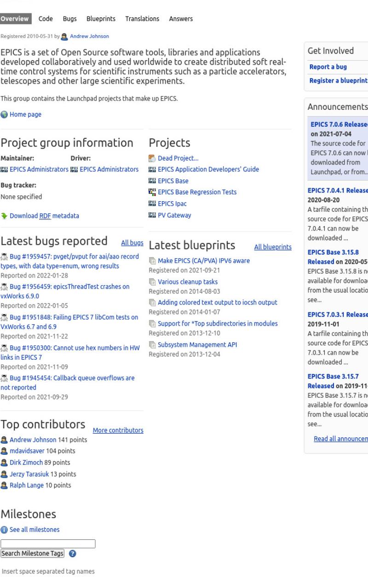Image resolution: width=368 pixels, height=588 pixels.
Task: Open the PV Gateway project link
Action: point(174,215)
